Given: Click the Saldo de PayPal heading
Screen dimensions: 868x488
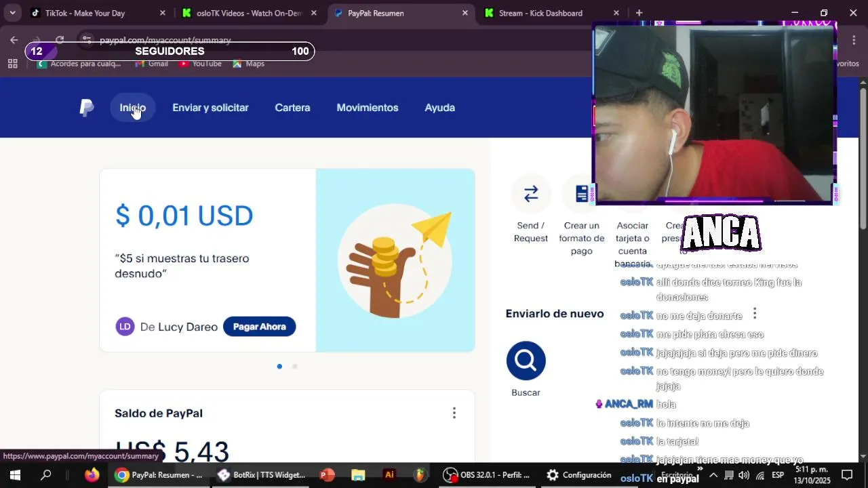Looking at the screenshot, I should tap(159, 413).
